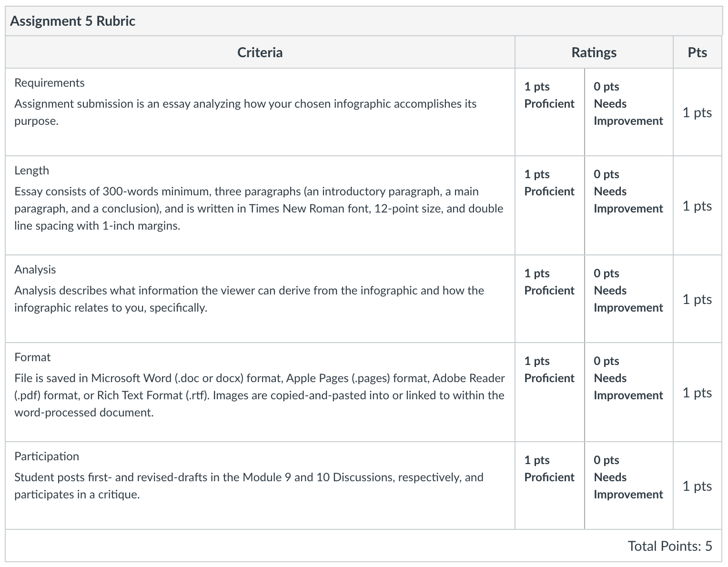Click the 1 pts value for Analysis
The image size is (728, 567).
(697, 299)
